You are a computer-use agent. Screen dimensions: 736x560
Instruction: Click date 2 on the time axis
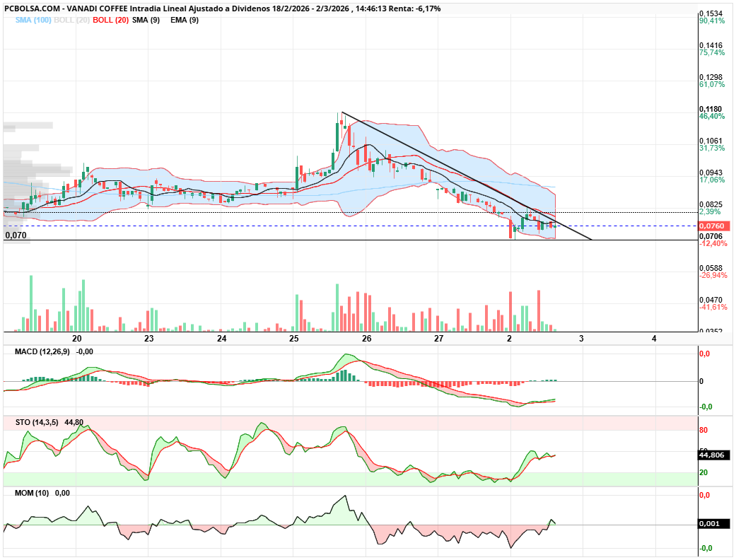point(509,339)
